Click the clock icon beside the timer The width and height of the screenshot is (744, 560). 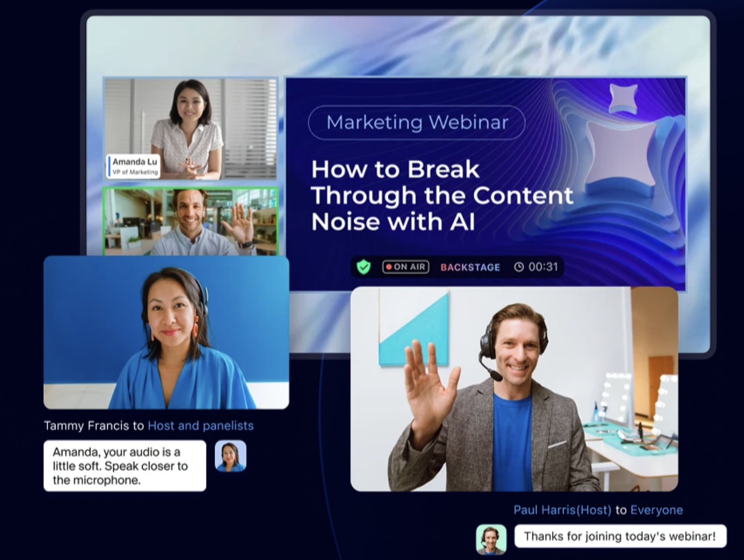click(x=519, y=267)
